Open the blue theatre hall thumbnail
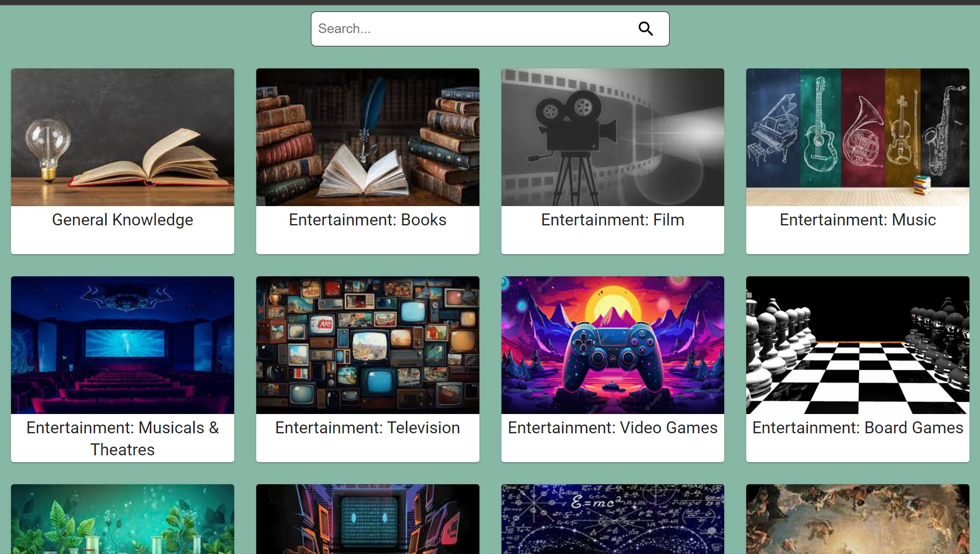The height and width of the screenshot is (554, 980). coord(123,345)
